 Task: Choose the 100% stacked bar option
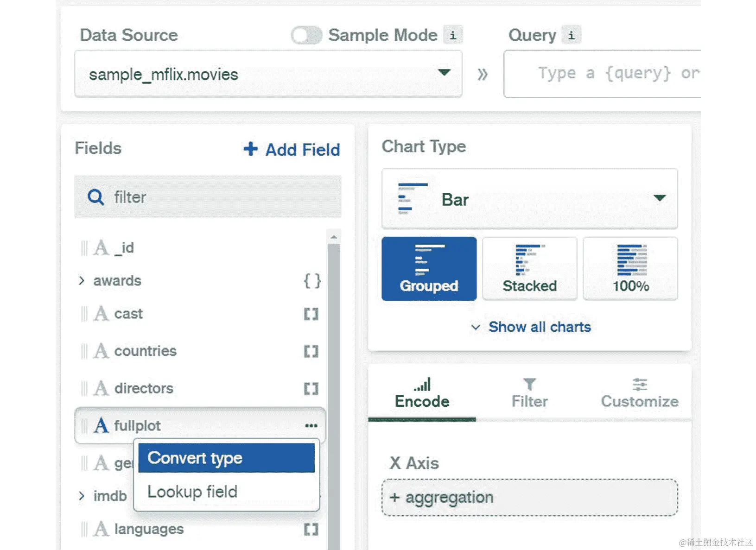click(x=630, y=269)
